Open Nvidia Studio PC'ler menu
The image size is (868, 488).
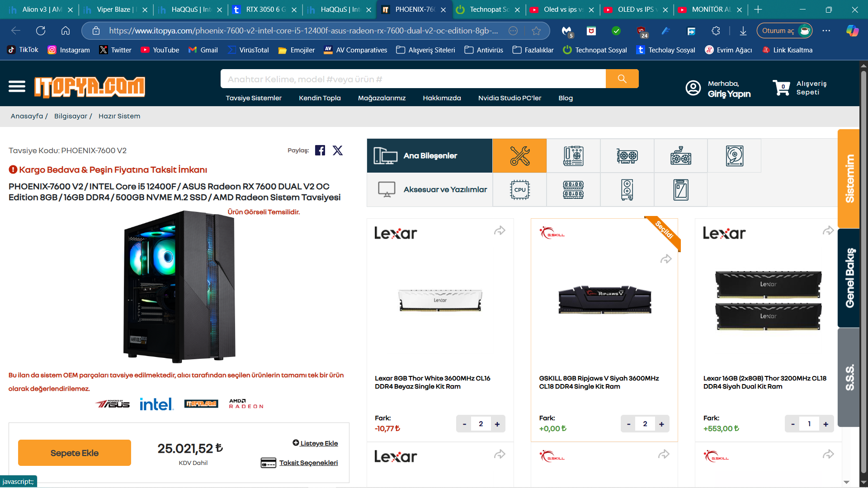pyautogui.click(x=509, y=98)
